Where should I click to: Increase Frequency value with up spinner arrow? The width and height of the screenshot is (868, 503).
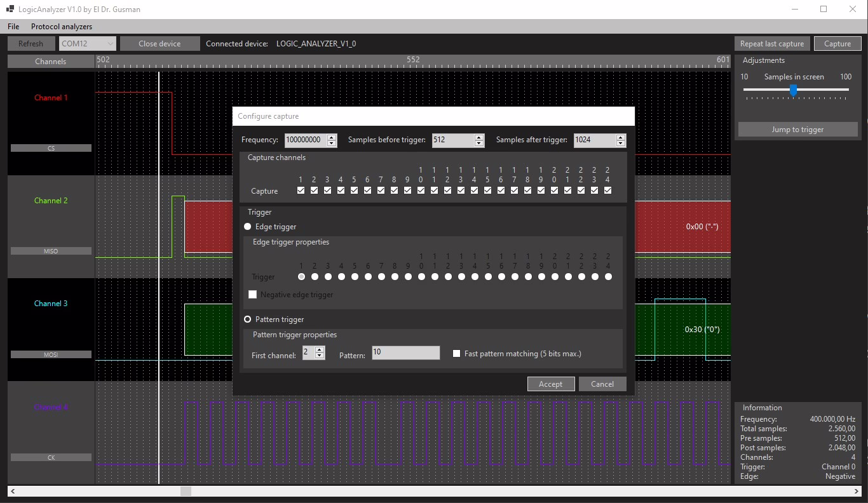332,137
